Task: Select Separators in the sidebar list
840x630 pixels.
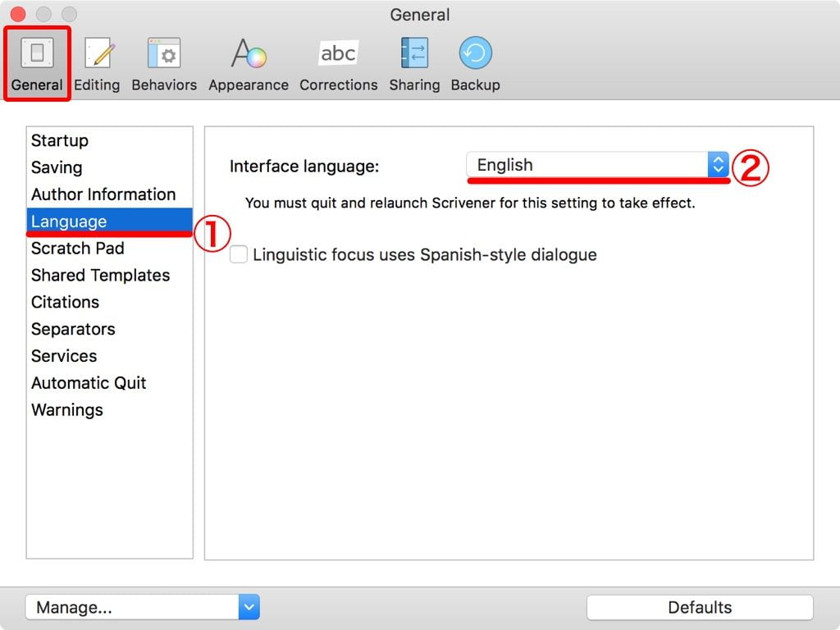Action: tap(109, 329)
